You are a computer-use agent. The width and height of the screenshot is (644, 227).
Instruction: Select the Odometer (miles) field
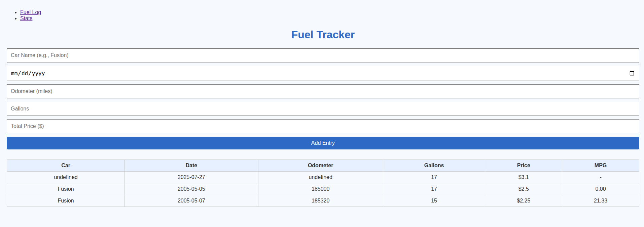[323, 91]
